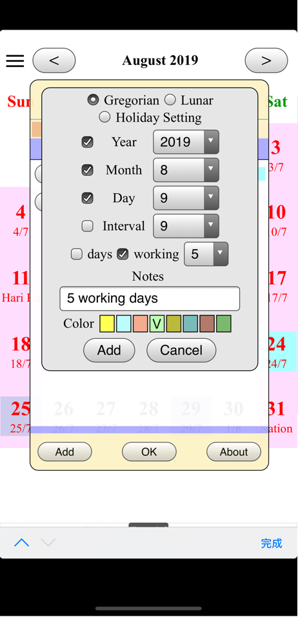Open the hamburger menu icon

tap(15, 61)
